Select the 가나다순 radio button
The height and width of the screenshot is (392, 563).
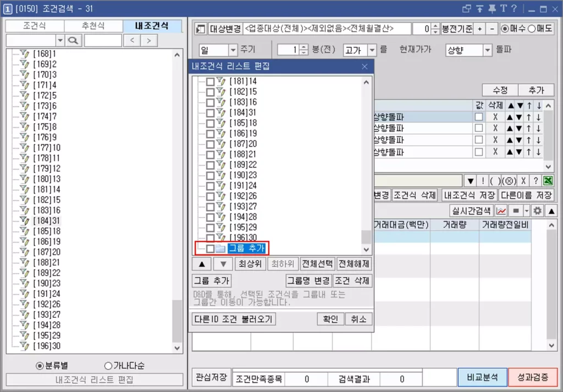(108, 366)
